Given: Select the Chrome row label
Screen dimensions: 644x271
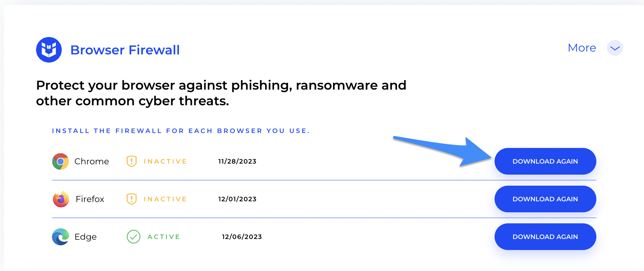Looking at the screenshot, I should tap(92, 161).
